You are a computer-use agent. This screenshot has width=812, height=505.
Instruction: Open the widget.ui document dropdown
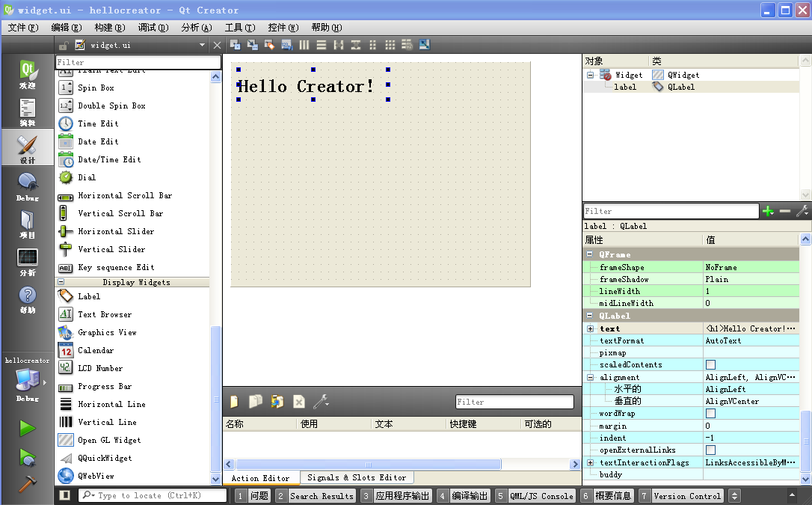tap(202, 45)
